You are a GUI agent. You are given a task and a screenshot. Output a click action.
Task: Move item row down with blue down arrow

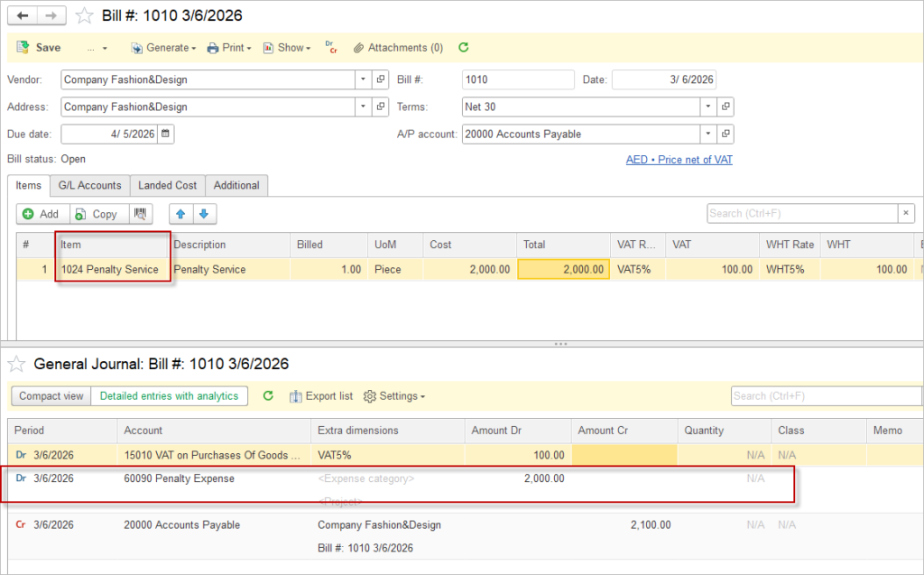click(204, 214)
